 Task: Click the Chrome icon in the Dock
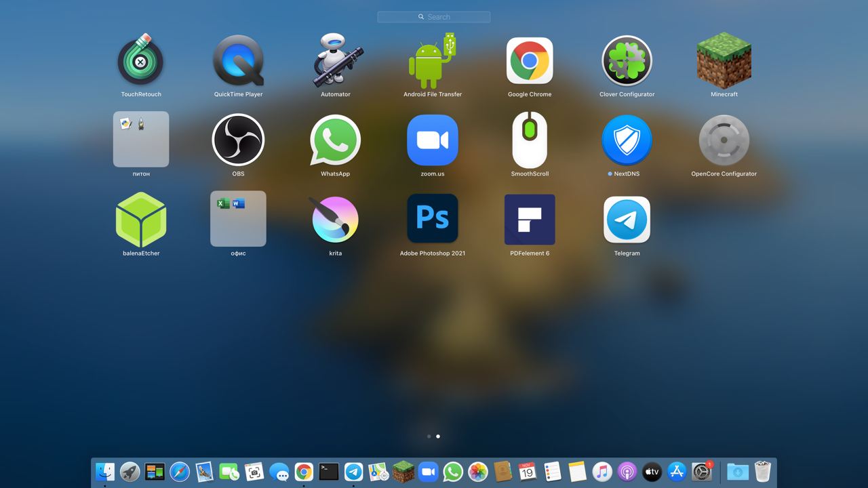tap(304, 472)
